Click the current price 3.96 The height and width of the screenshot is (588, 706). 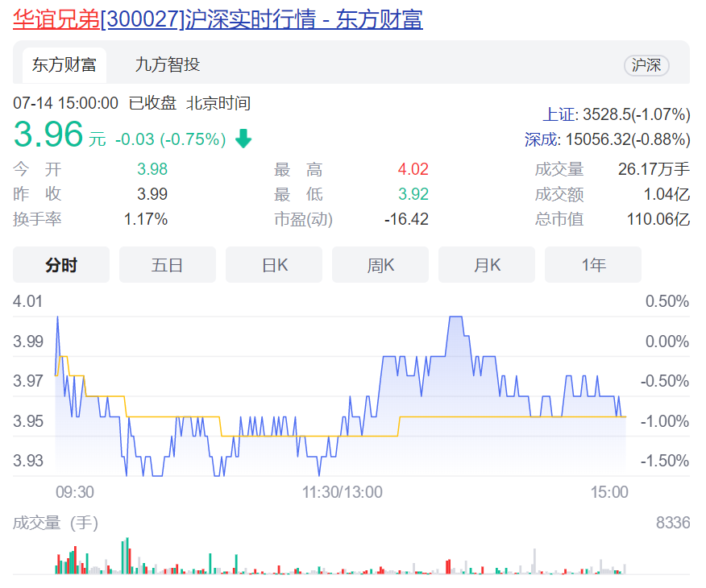(48, 134)
